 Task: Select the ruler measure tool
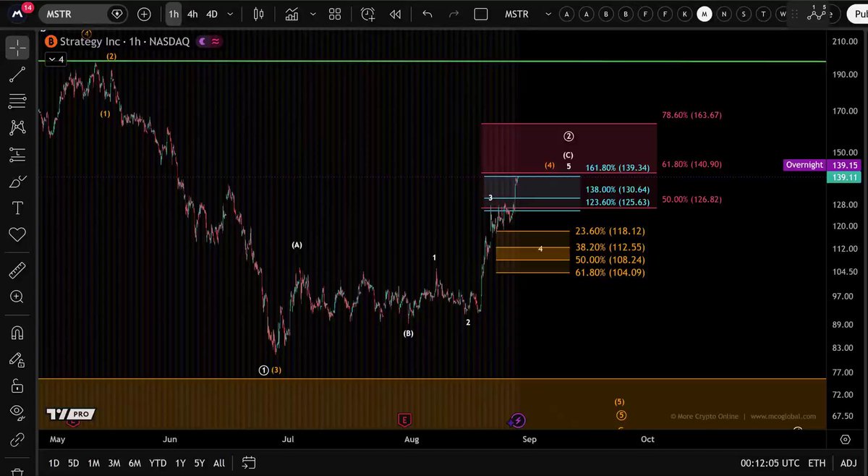17,271
